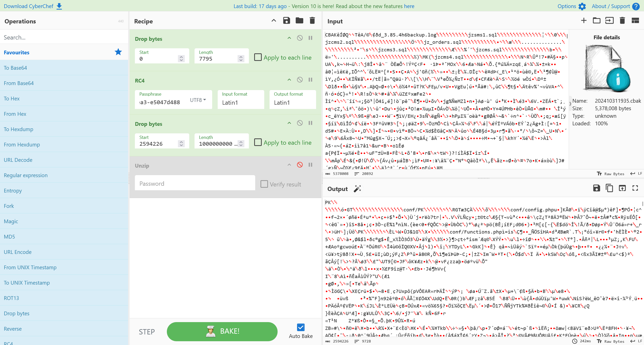Hide all recipe arguments chevron
Screen dimensions: 644x345
point(274,21)
